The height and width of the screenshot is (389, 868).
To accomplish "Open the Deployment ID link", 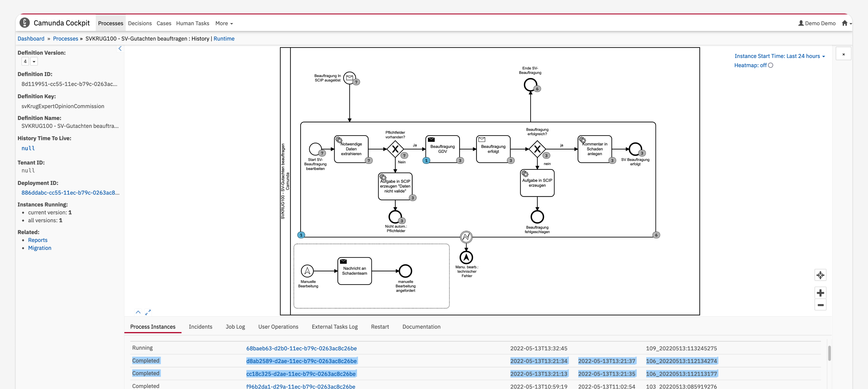I will coord(70,193).
